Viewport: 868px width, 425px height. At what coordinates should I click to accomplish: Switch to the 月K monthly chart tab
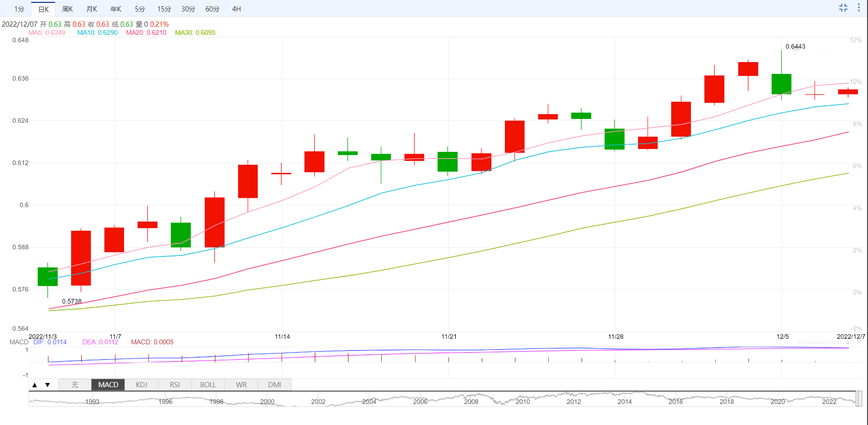(x=92, y=9)
